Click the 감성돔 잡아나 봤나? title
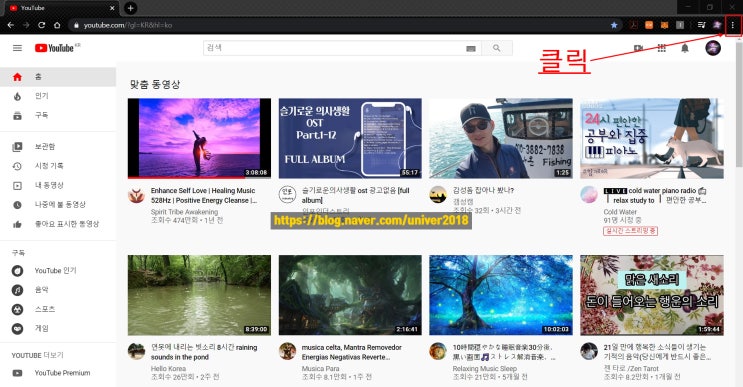Image resolution: width=743 pixels, height=387 pixels. (483, 190)
